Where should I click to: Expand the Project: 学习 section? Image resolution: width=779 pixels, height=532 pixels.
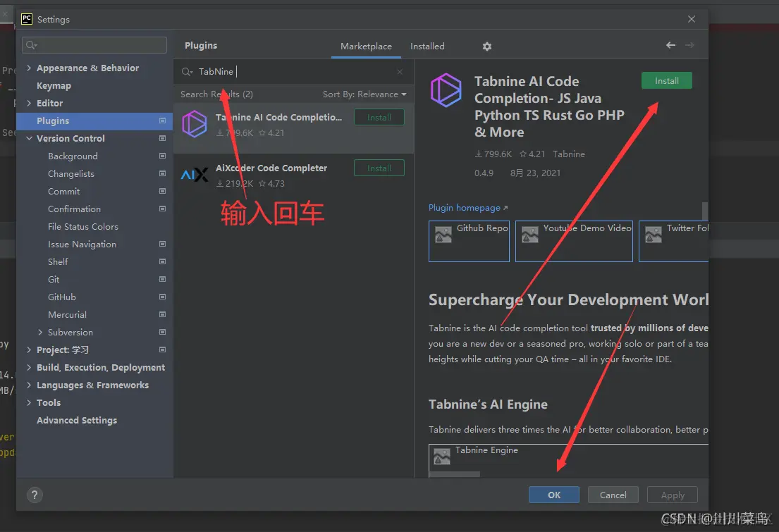[29, 349]
